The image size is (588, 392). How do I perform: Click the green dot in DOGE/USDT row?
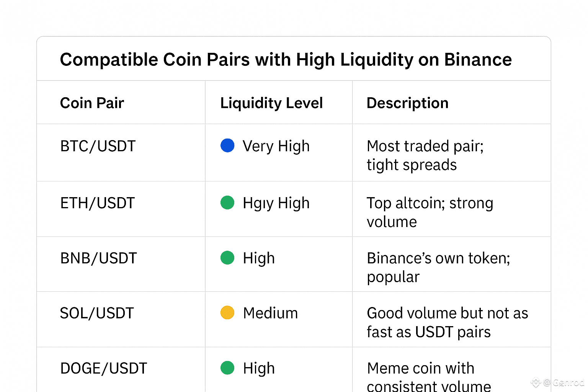[x=227, y=367]
